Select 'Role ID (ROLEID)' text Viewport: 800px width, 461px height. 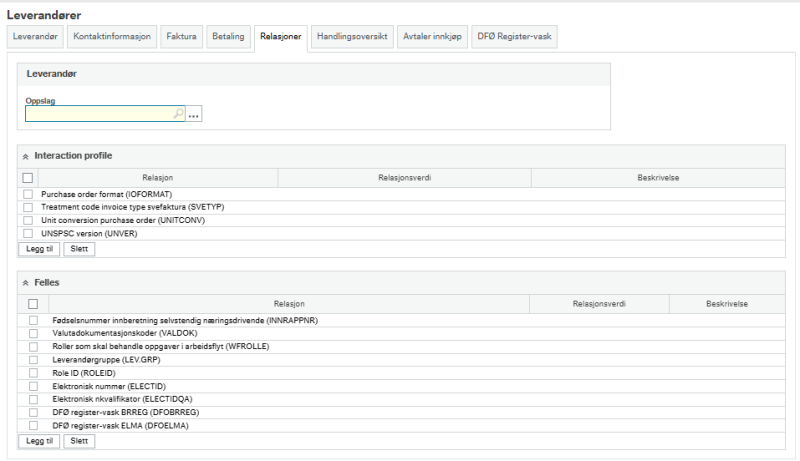84,373
